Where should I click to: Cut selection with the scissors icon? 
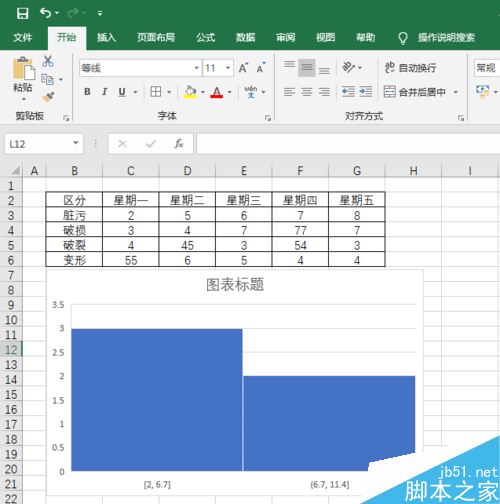(48, 61)
